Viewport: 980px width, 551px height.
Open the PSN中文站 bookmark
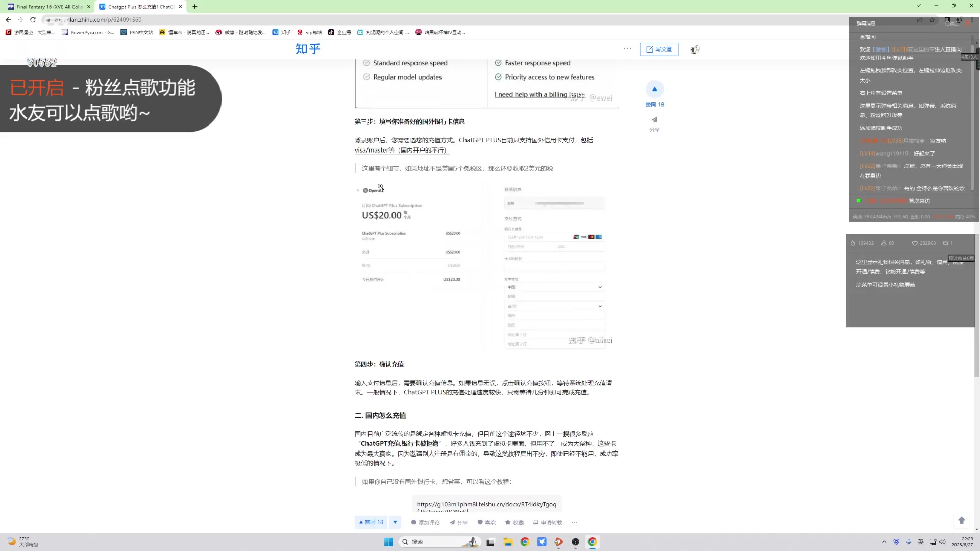coord(137,32)
